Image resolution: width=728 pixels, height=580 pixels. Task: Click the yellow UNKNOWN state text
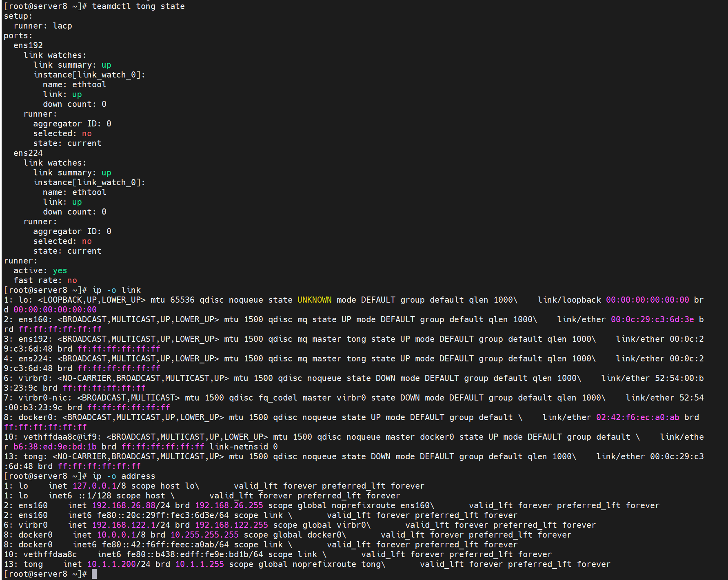click(x=314, y=300)
